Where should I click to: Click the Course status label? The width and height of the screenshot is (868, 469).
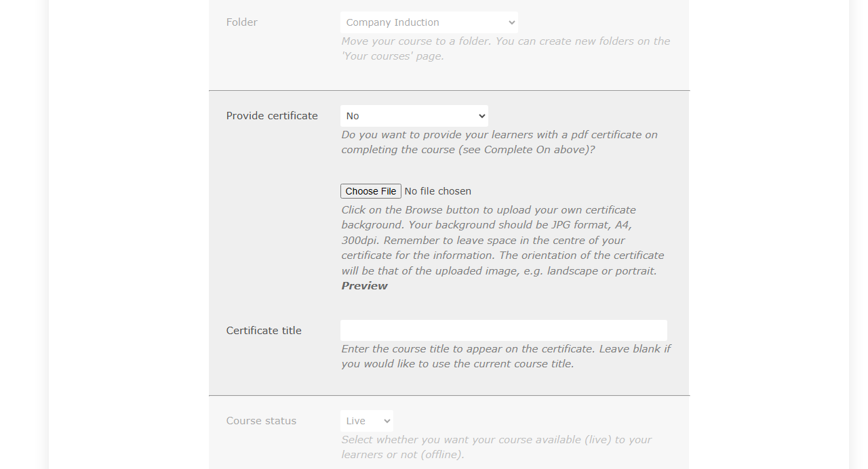point(261,421)
